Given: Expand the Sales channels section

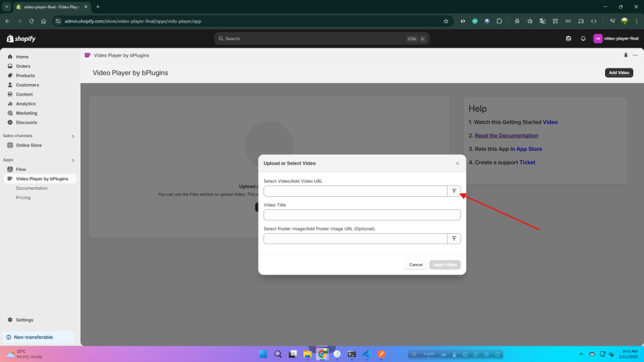Looking at the screenshot, I should pos(73,136).
